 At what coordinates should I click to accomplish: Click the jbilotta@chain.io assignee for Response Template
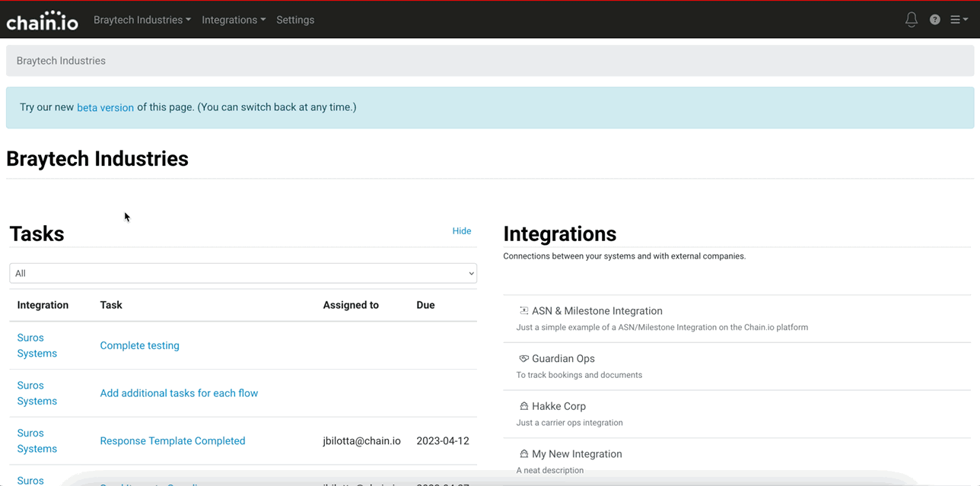(x=361, y=441)
